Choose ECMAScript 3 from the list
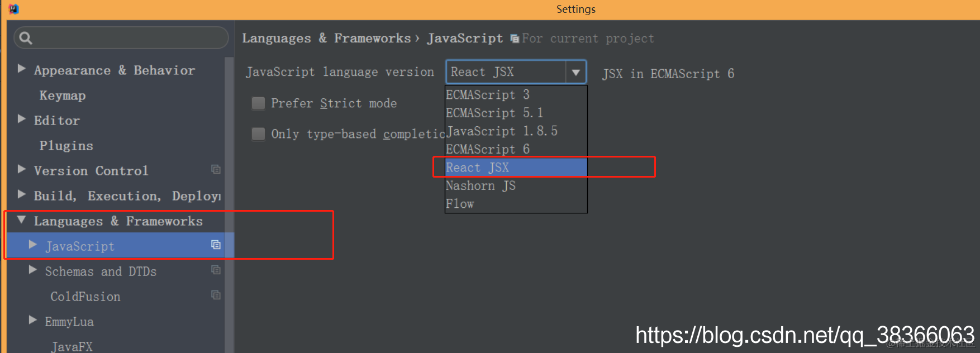This screenshot has width=980, height=353. pos(516,95)
